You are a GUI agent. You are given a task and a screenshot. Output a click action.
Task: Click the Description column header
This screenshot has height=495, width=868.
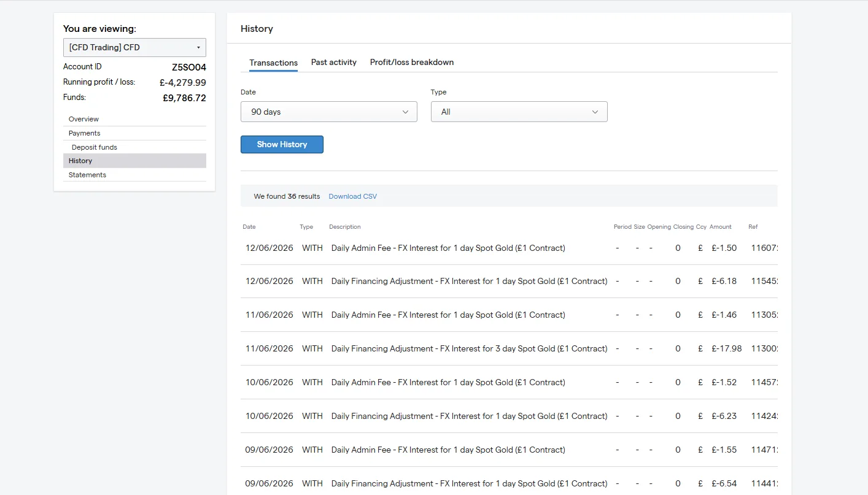point(345,227)
